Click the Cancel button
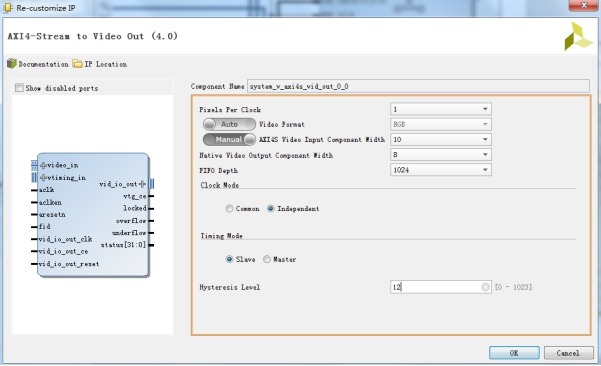The image size is (601, 366). click(x=568, y=353)
